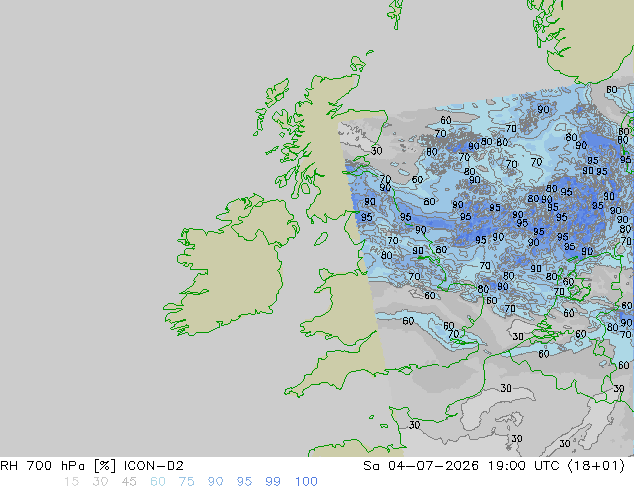Select the legend value '45'
634x490 pixels.
(x=129, y=482)
